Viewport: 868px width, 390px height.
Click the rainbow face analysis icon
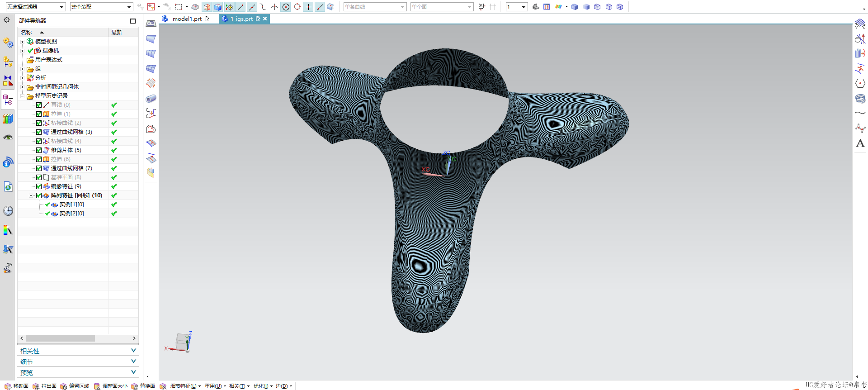tap(558, 7)
